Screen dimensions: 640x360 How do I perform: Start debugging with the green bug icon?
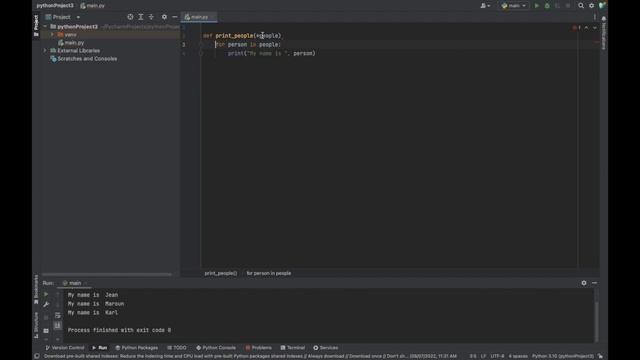[547, 6]
